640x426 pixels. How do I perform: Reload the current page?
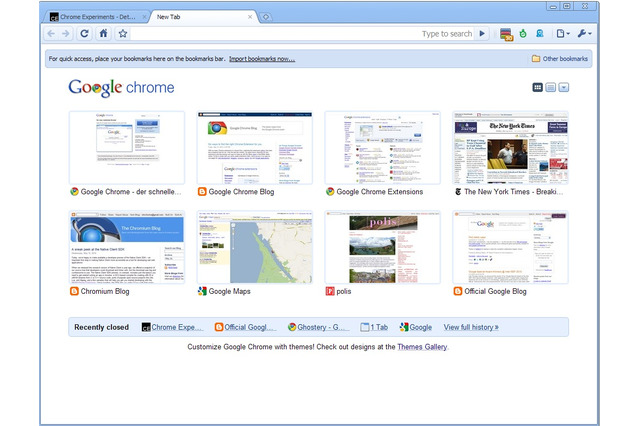tap(84, 33)
